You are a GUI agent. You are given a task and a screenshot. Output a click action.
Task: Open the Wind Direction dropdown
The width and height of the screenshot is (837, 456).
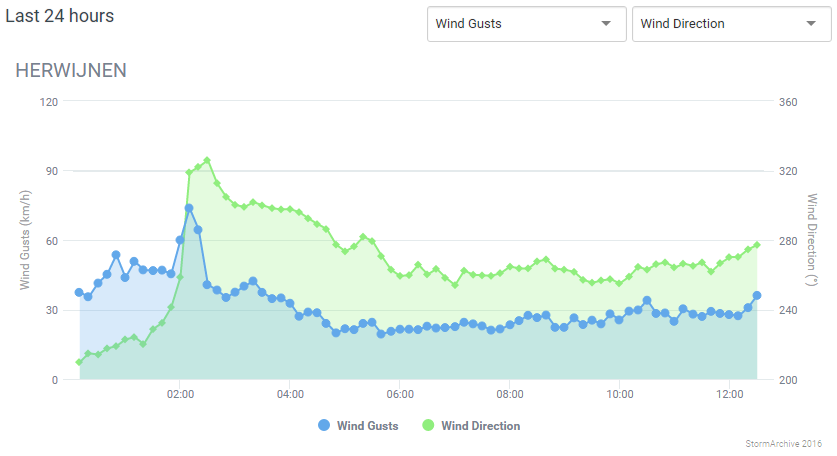pos(731,24)
